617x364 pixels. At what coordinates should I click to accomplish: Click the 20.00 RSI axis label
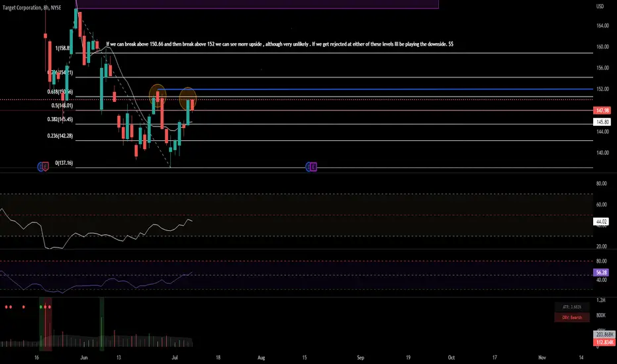601,247
